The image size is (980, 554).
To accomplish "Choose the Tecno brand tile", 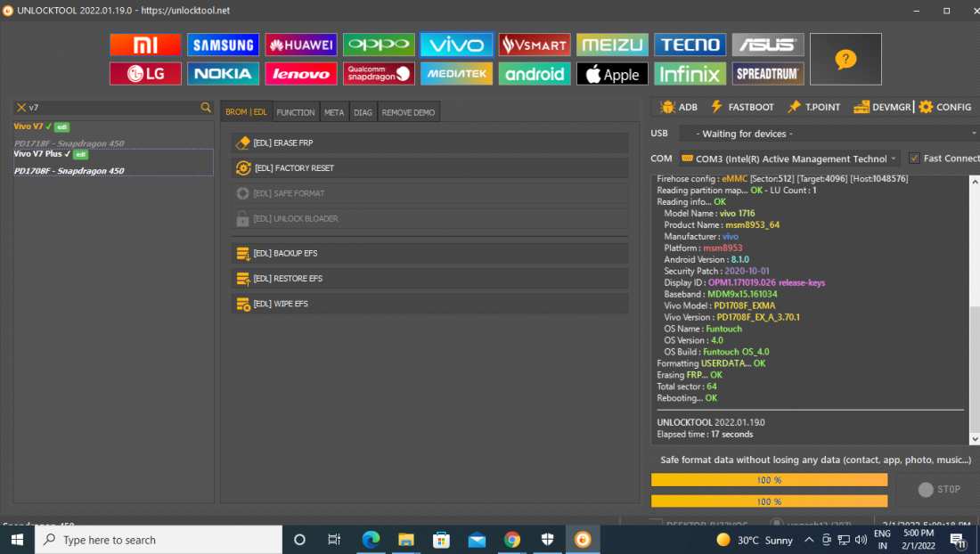I will click(690, 45).
